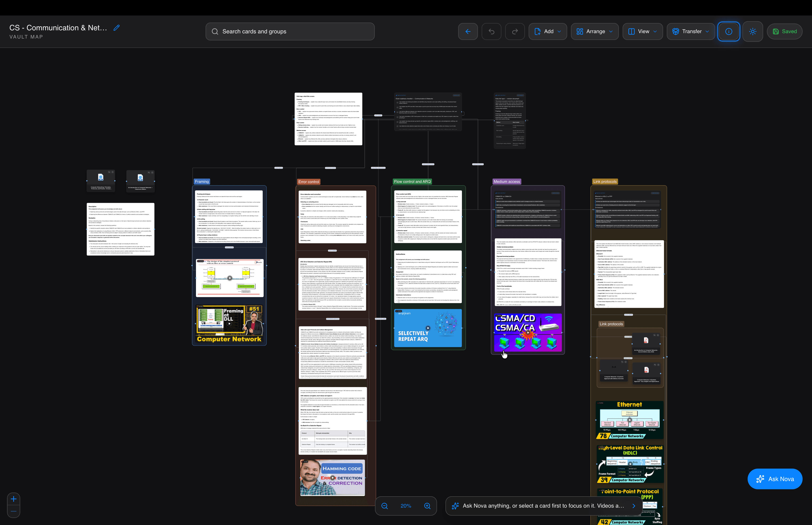
Task: Zoom in using the bottom magnifier plus icon
Action: click(427, 506)
